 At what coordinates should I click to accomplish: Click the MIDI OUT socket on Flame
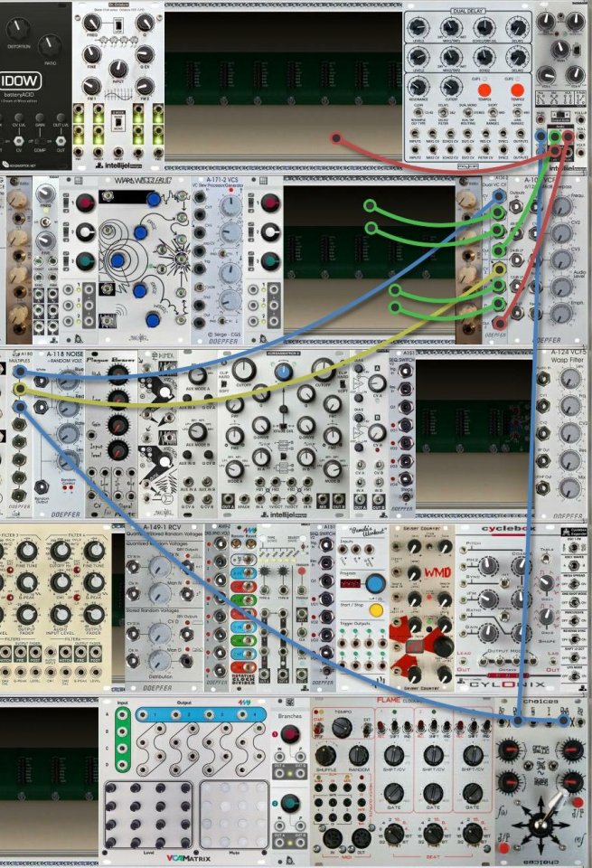click(x=361, y=837)
